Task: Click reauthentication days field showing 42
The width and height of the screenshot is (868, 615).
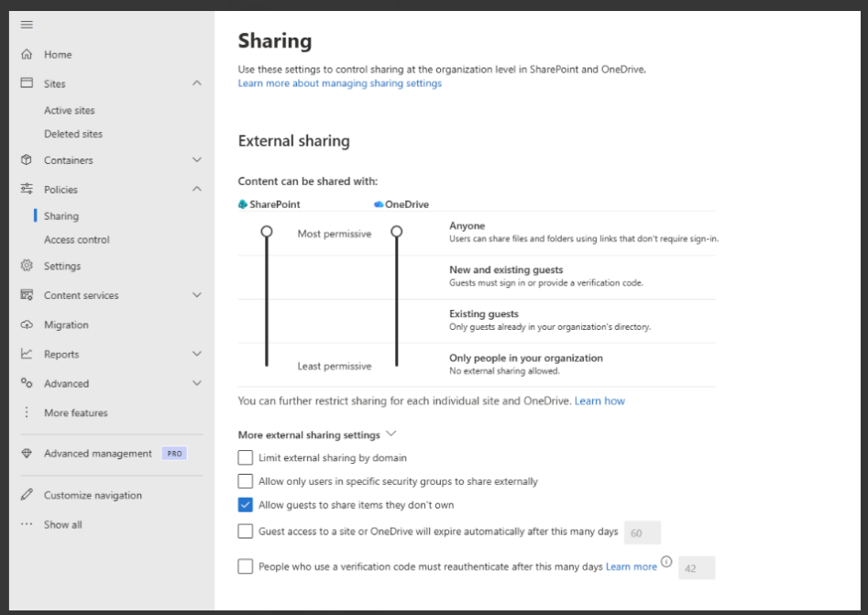Action: [697, 568]
